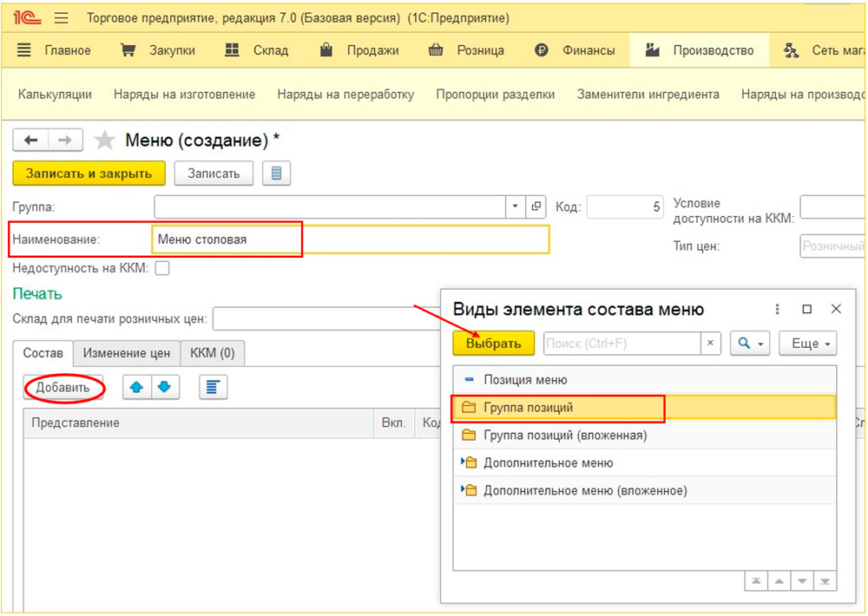Screen dimensions: 868x616
Task: Open the Еще dropdown in the dialog
Action: coord(807,344)
